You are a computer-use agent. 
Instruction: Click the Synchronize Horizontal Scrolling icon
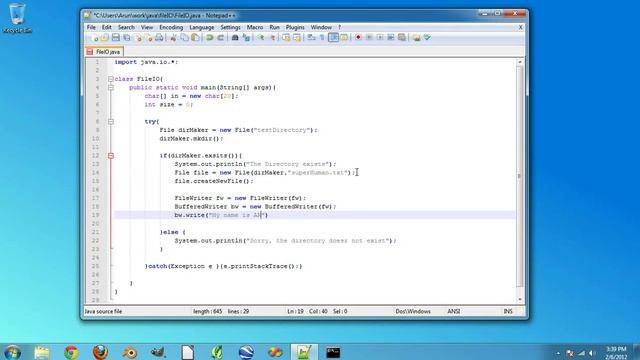[297, 38]
